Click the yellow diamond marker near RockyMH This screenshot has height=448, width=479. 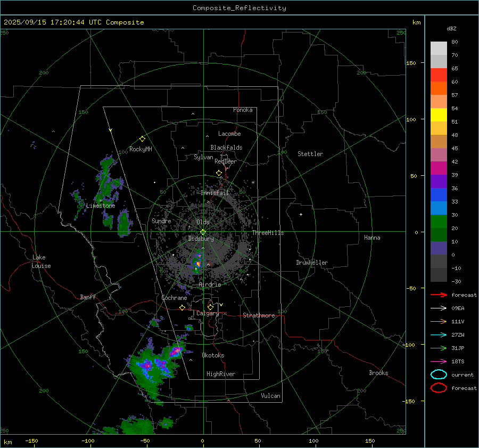coord(142,139)
